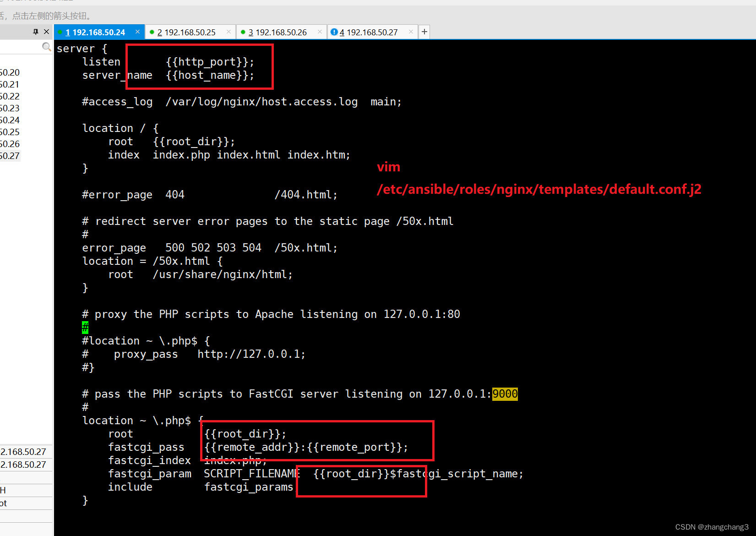Open a new session tab with plus button

point(424,32)
